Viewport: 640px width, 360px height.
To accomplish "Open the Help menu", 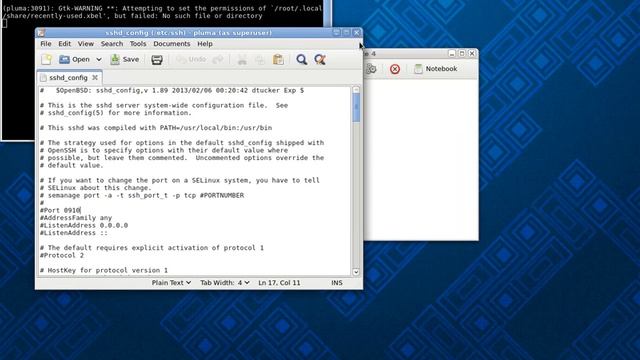I will pyautogui.click(x=205, y=44).
